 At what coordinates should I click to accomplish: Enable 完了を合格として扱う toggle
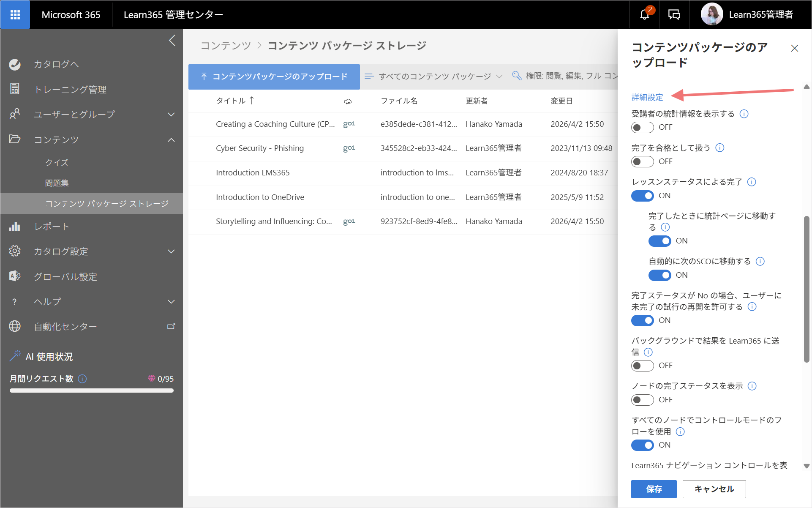coord(642,161)
